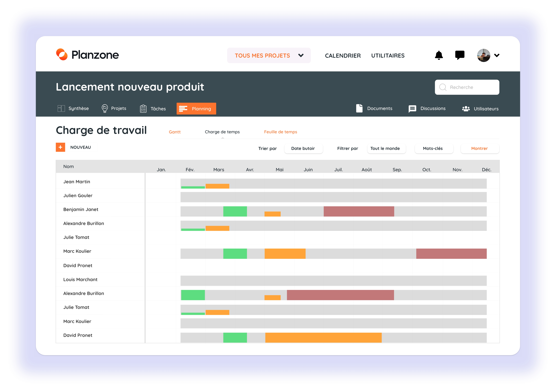Image resolution: width=556 pixels, height=392 pixels.
Task: Open the user avatar menu chevron
Action: (x=497, y=55)
